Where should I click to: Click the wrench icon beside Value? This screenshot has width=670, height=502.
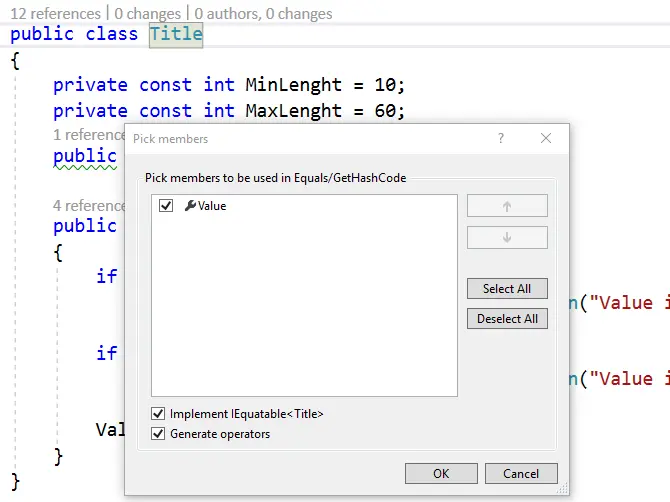point(190,205)
